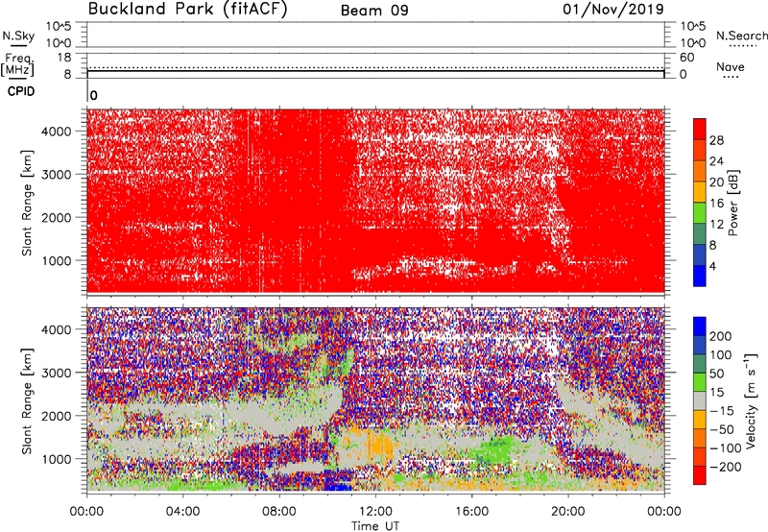Viewport: 768px width, 532px height.
Task: Click the '1000' tick on velocity panel
Action: coord(56,459)
